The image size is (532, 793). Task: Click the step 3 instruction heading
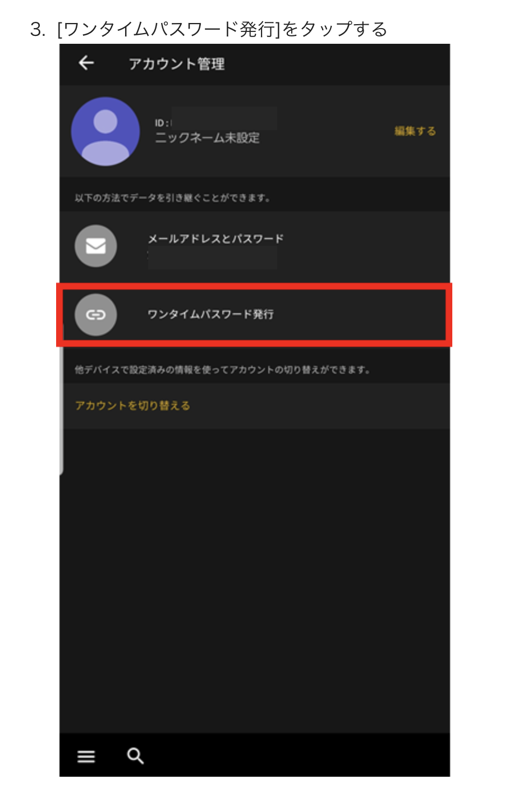click(x=209, y=29)
